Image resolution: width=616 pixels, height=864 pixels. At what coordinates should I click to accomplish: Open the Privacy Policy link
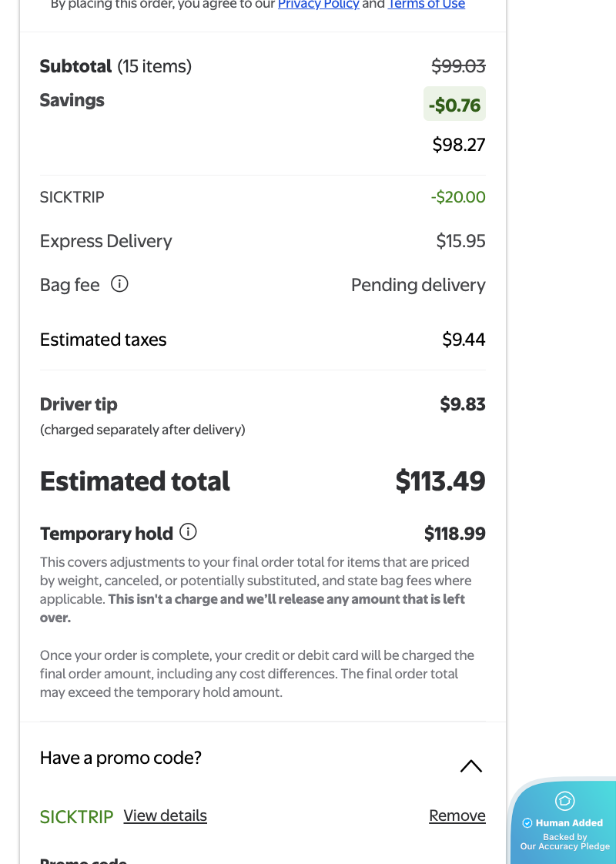(x=318, y=5)
